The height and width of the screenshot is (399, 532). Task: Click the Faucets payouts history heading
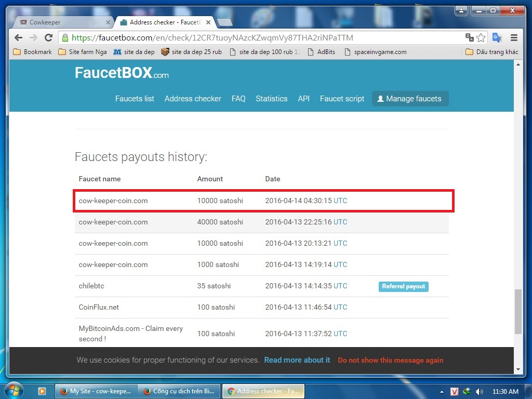(141, 157)
